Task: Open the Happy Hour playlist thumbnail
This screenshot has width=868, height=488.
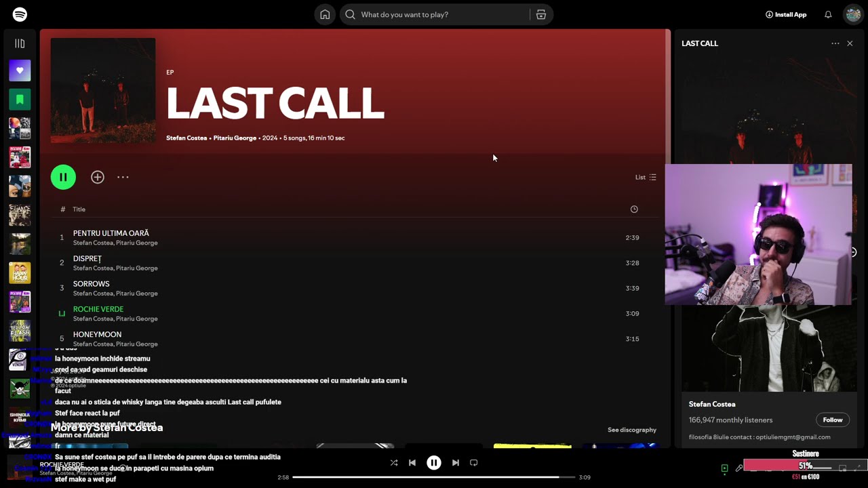Action: 20,272
